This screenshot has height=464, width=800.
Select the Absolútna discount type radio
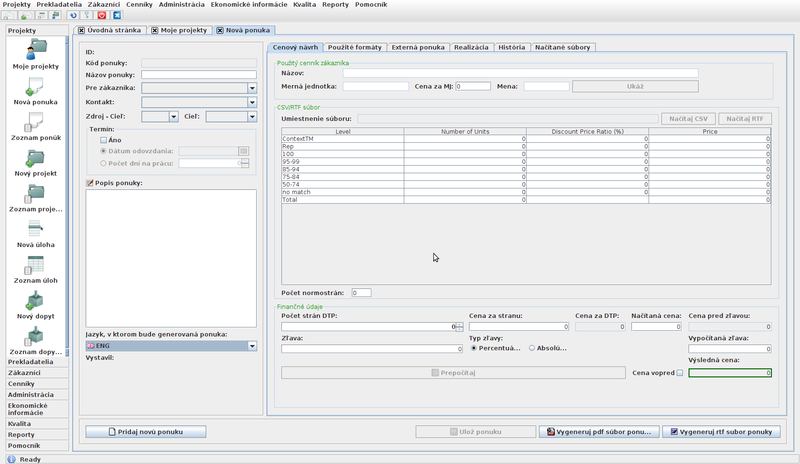coord(532,348)
